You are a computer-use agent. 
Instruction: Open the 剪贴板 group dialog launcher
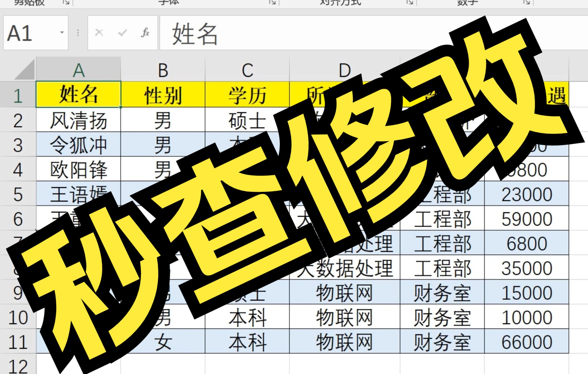67,2
